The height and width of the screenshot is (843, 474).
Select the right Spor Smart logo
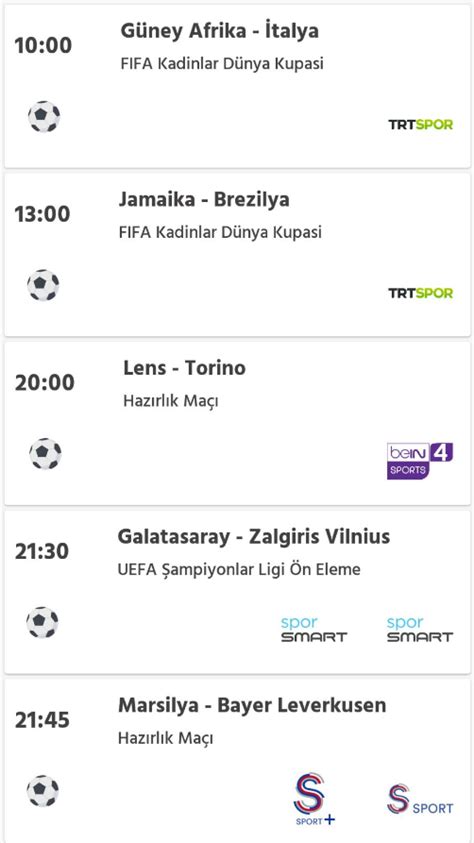click(x=420, y=630)
